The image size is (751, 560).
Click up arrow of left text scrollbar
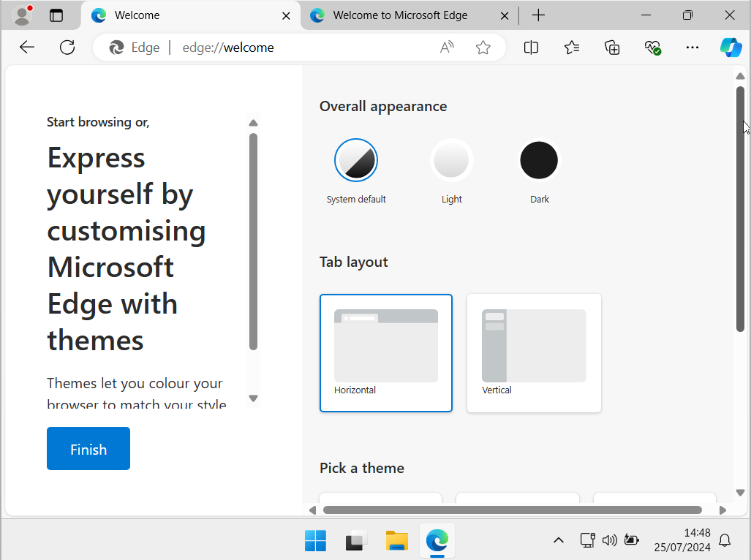[253, 123]
